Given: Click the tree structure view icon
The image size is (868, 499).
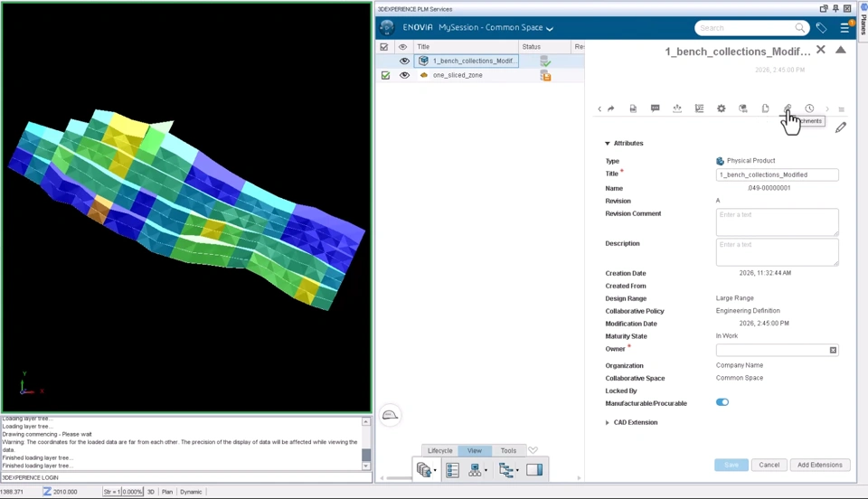Looking at the screenshot, I should [x=506, y=470].
